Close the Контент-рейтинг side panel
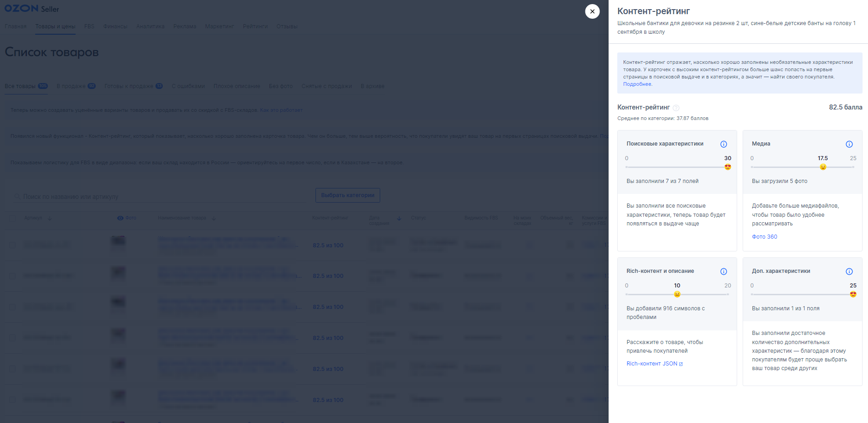 [x=592, y=11]
